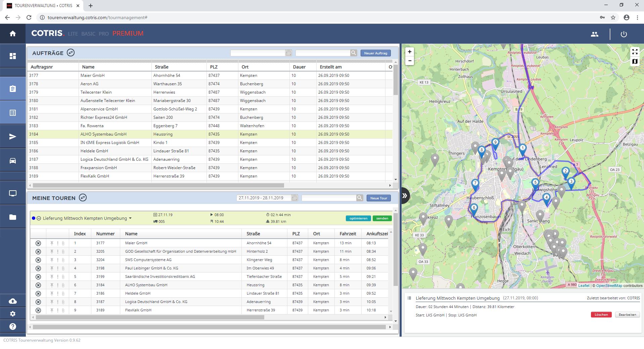This screenshot has height=349, width=644.
Task: Zoom in on the map
Action: (409, 52)
